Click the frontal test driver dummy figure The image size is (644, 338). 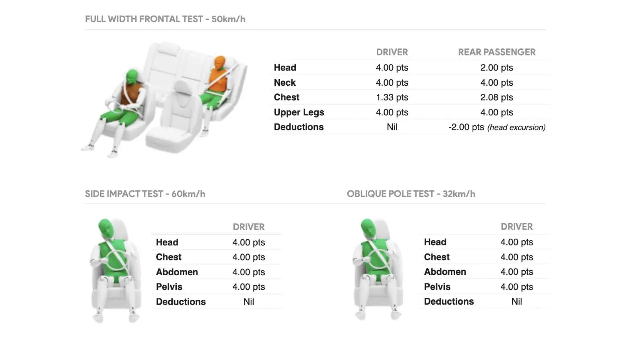click(117, 113)
